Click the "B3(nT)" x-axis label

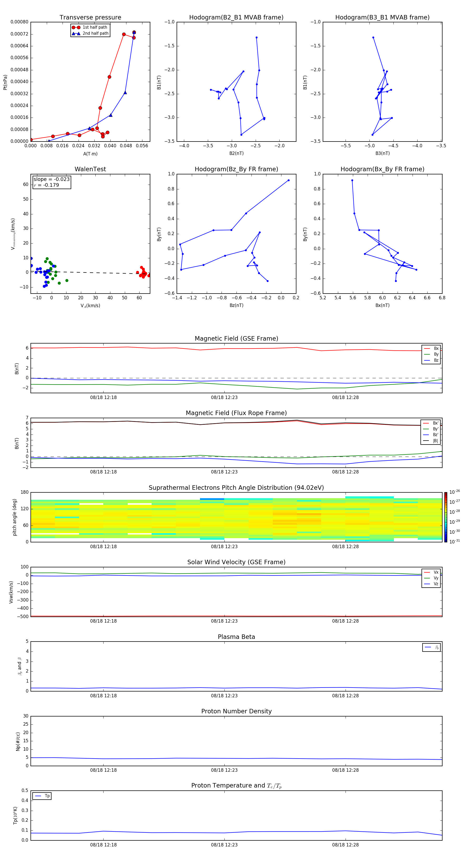click(382, 153)
